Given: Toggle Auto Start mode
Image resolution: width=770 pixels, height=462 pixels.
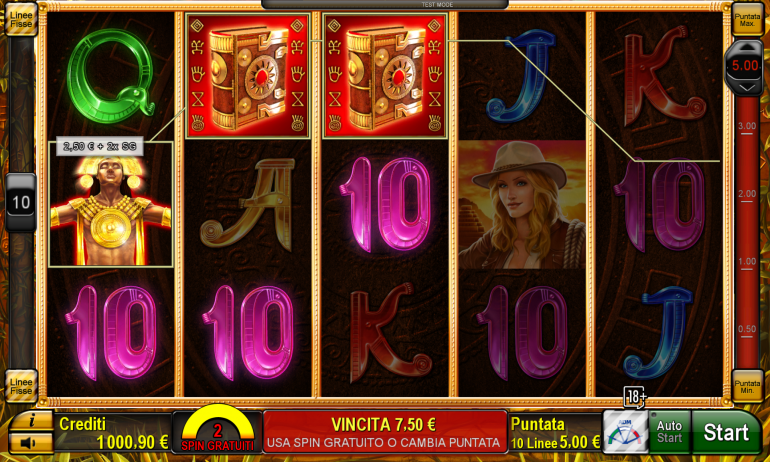Looking at the screenshot, I should (670, 432).
